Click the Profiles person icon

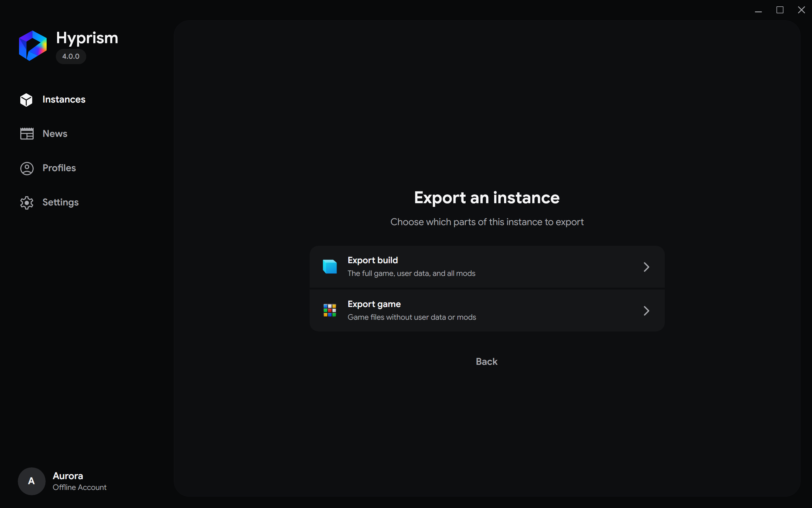pyautogui.click(x=27, y=168)
